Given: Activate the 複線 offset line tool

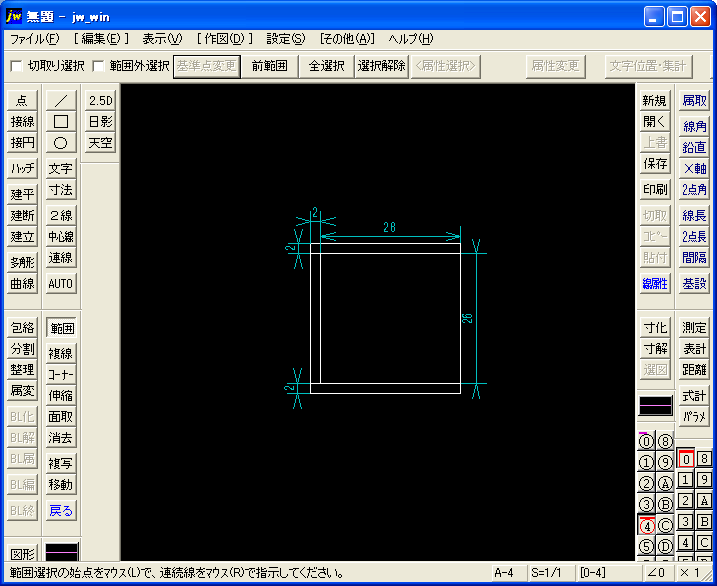Looking at the screenshot, I should (61, 353).
